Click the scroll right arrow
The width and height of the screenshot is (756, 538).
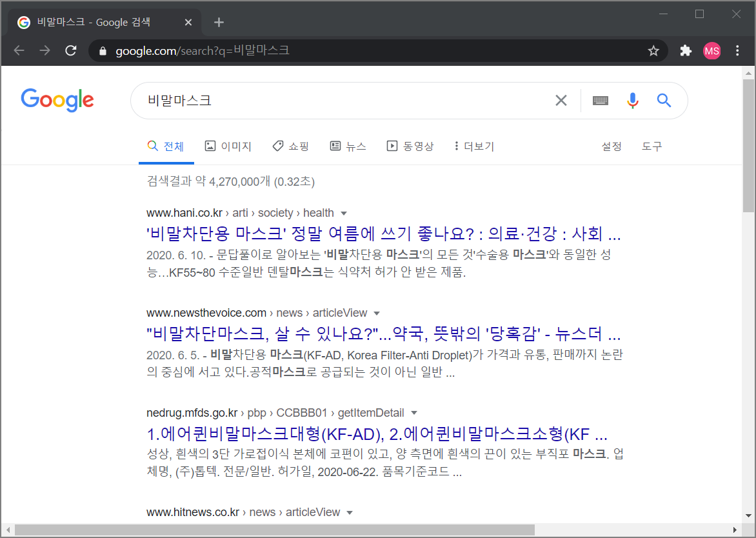coord(735,530)
